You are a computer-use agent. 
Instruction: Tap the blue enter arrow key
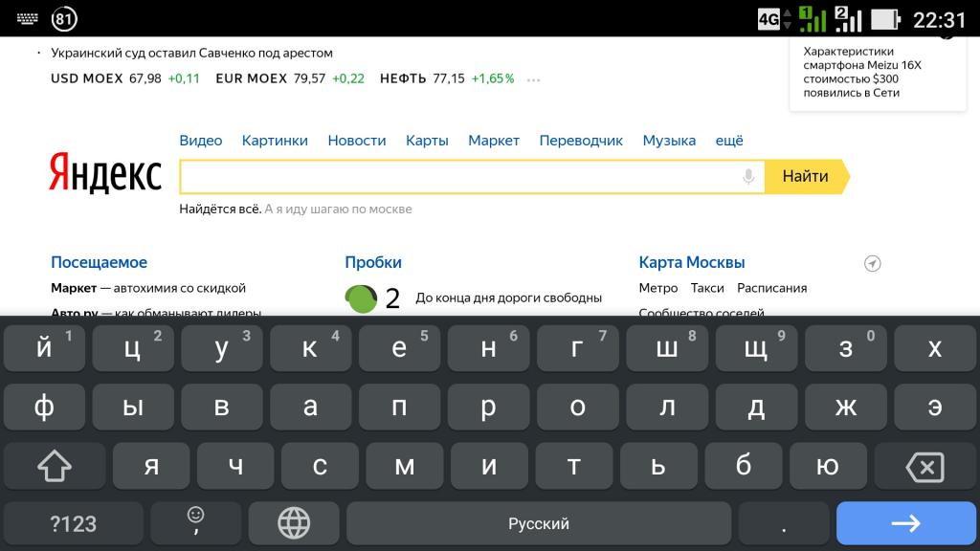(905, 523)
